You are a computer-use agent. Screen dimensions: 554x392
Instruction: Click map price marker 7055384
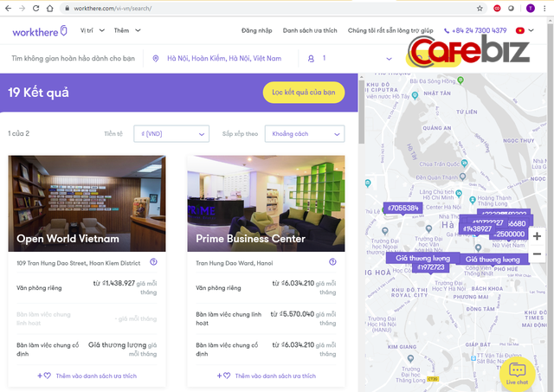(403, 208)
